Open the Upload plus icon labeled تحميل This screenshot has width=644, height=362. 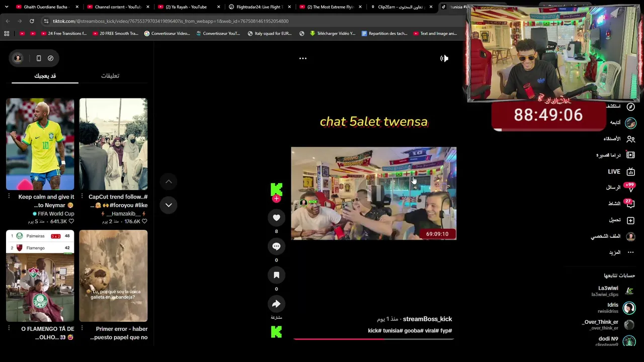(x=630, y=220)
